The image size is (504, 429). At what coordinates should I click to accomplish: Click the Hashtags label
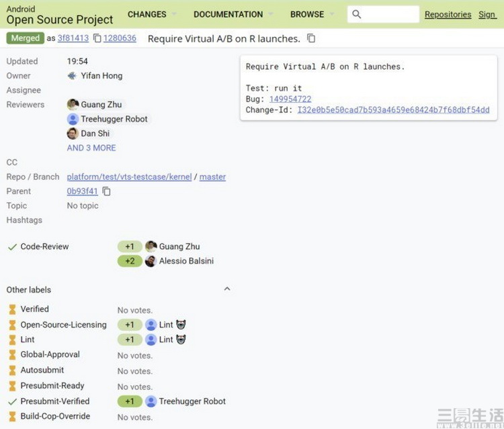(x=24, y=221)
